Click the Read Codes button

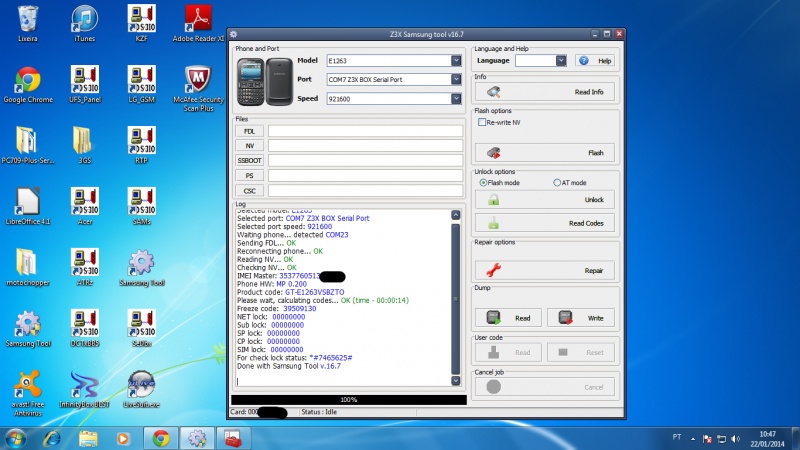544,223
